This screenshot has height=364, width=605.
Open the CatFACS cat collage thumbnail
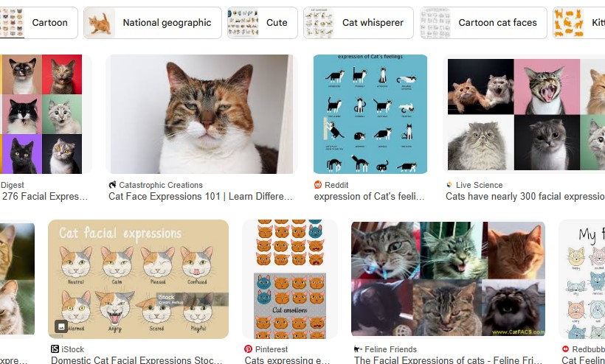tap(448, 279)
